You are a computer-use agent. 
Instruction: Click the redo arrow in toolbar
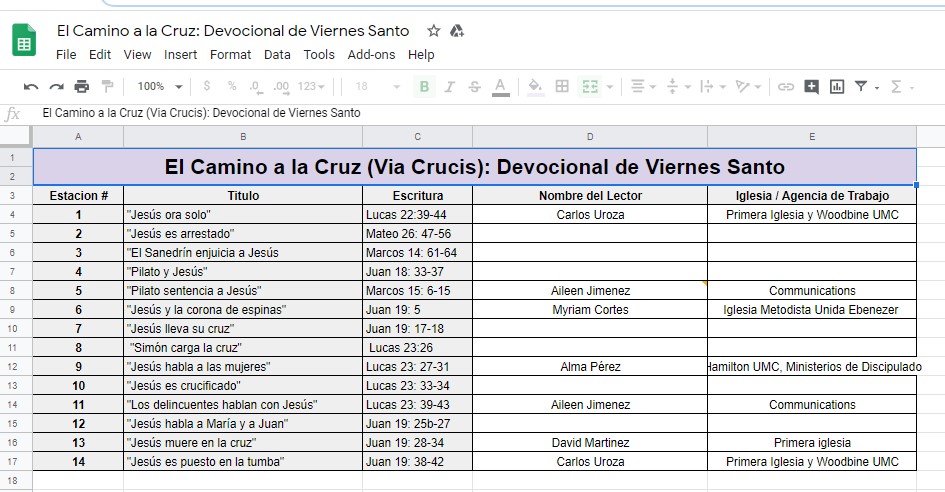point(56,87)
